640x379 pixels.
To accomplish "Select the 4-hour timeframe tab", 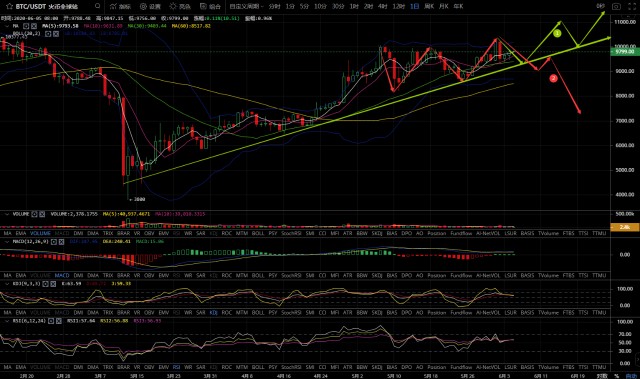I will (382, 6).
